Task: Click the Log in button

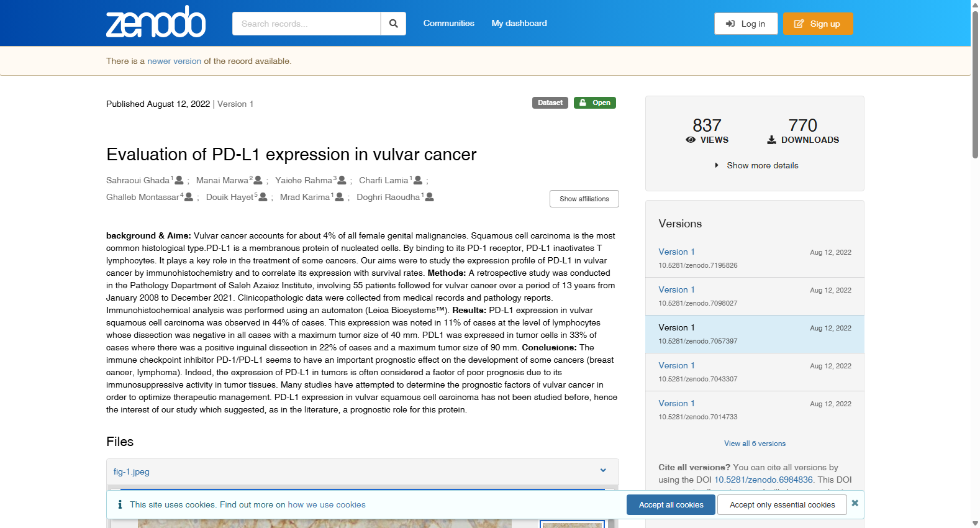Action: [x=746, y=24]
